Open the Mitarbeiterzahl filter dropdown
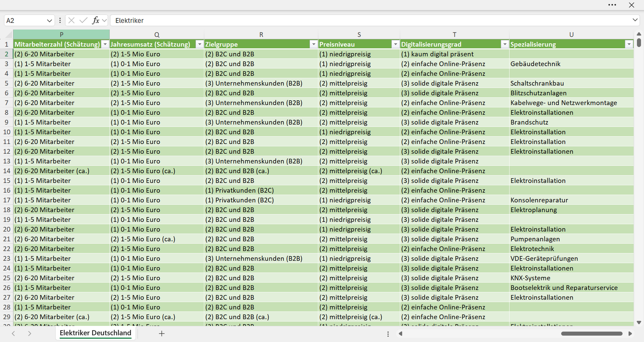The image size is (644, 342). pos(105,44)
